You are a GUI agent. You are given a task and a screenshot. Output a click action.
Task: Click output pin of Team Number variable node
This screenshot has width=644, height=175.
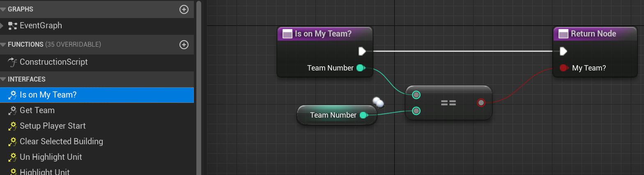click(x=363, y=115)
